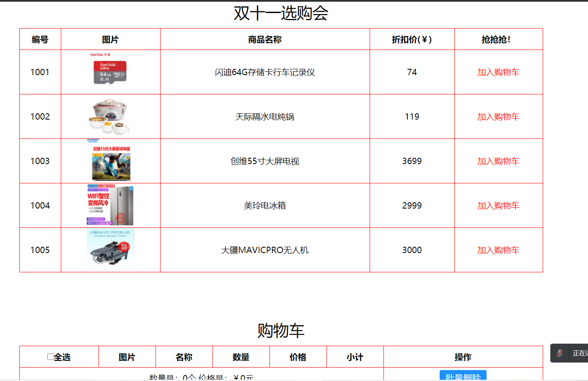Click the DJI drone product image
This screenshot has width=588, height=381.
click(111, 250)
